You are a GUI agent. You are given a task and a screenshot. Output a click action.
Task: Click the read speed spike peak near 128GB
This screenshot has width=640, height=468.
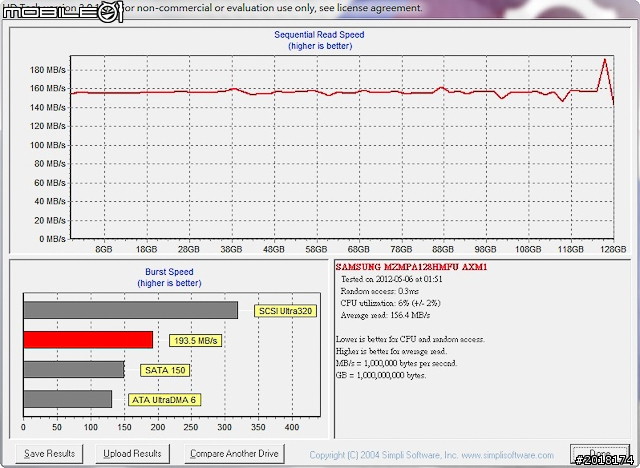click(604, 60)
